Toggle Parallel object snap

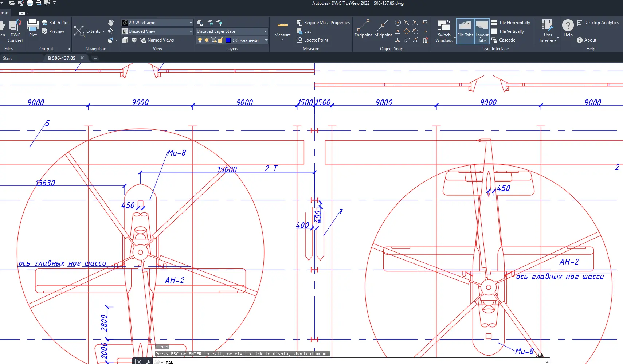pyautogui.click(x=407, y=40)
